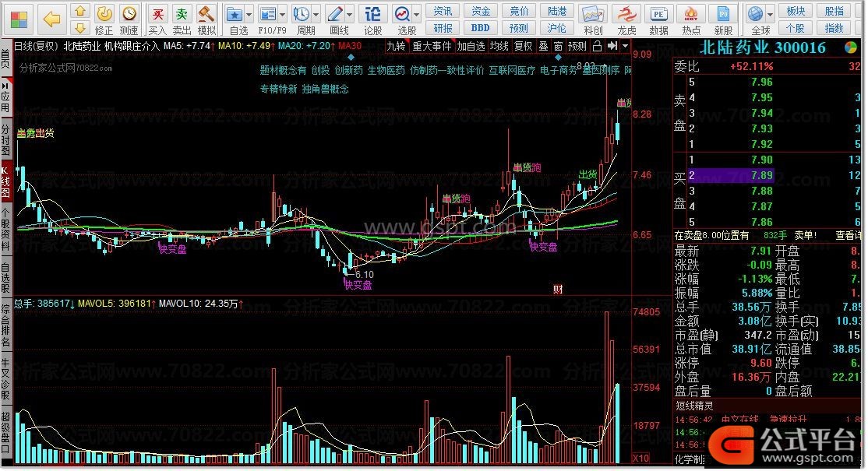Image resolution: width=868 pixels, height=471 pixels.
Task: Expand the 选股 dropdown arrow
Action: (x=416, y=14)
